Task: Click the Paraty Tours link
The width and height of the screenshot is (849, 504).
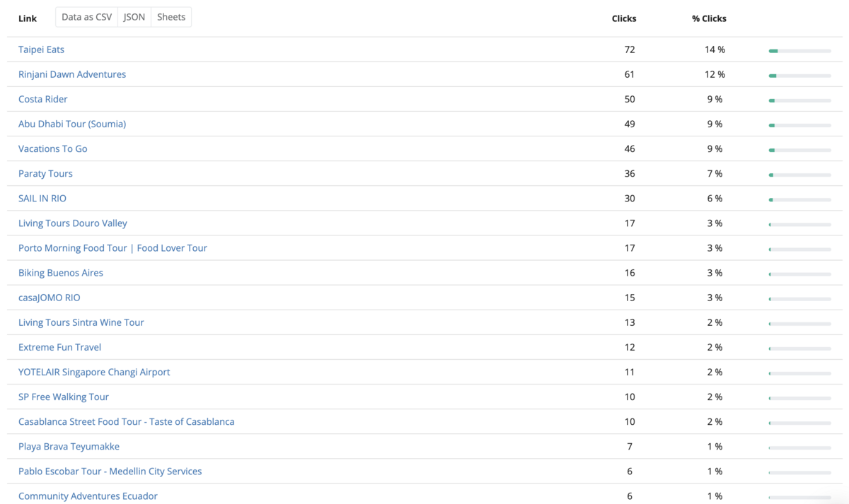Action: point(45,173)
